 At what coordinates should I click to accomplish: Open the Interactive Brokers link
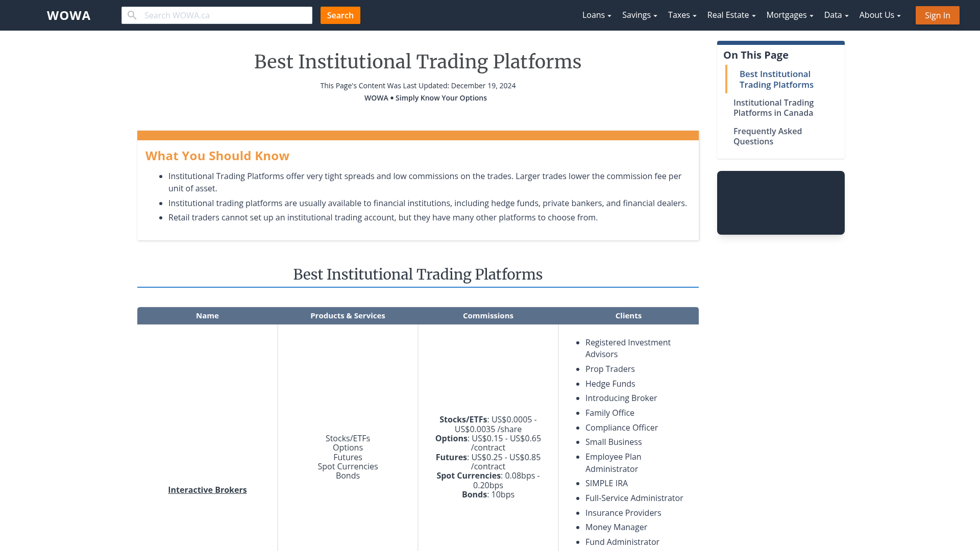point(207,489)
